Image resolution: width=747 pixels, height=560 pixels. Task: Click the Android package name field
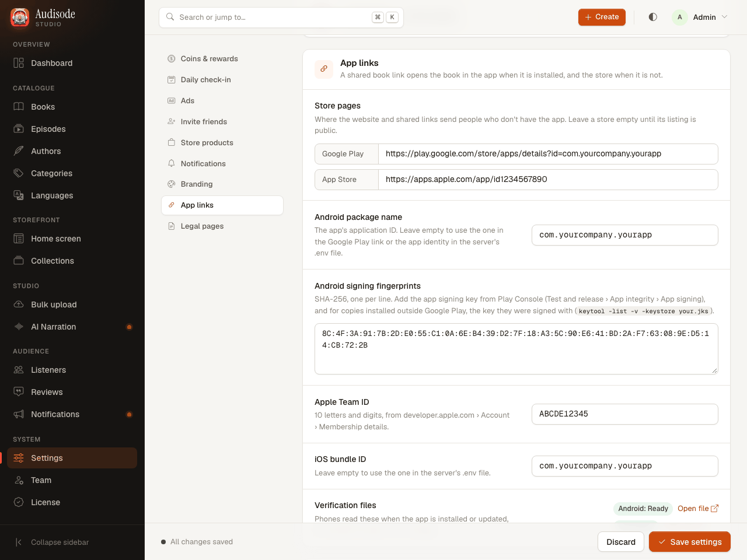click(x=625, y=235)
